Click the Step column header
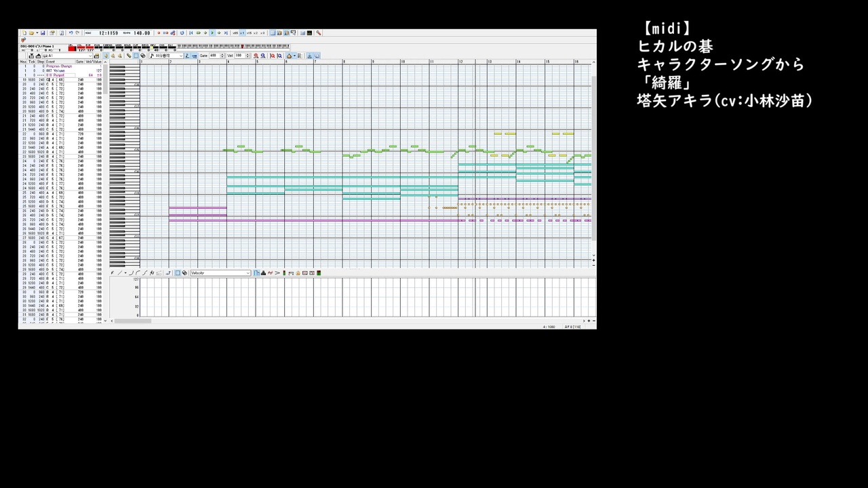Image resolution: width=868 pixels, height=488 pixels. 41,62
